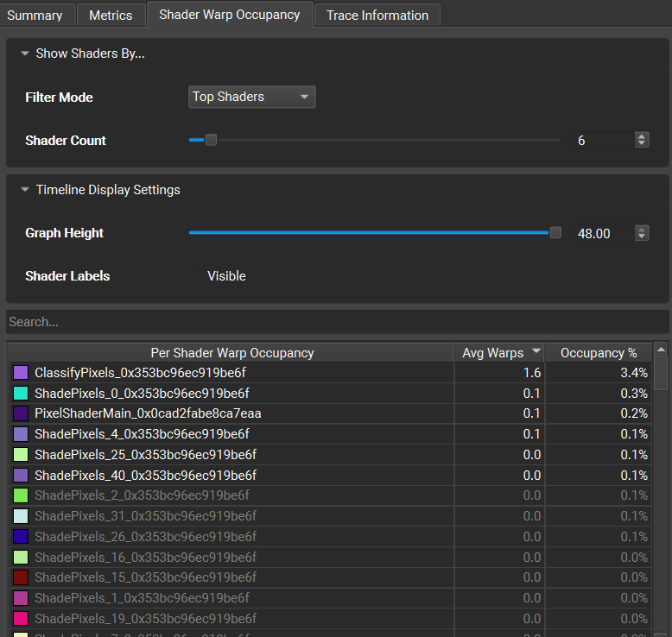This screenshot has height=637, width=672.
Task: Click the Shader Count label
Action: coord(66,141)
